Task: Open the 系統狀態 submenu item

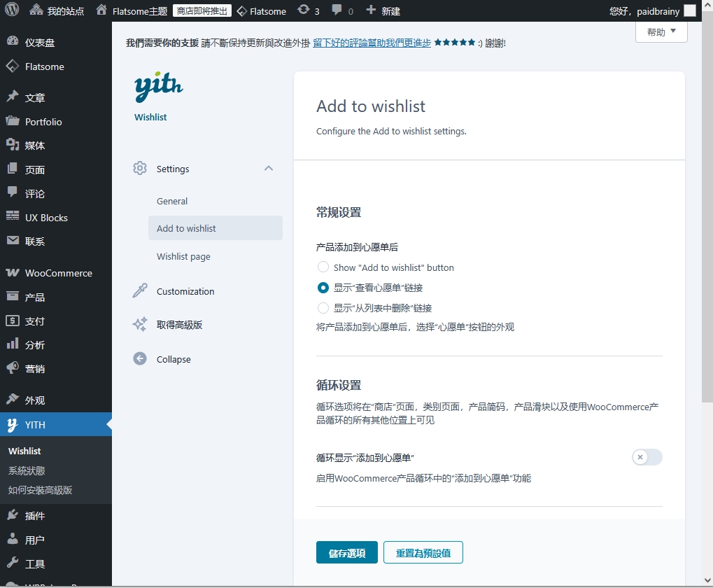Action: coord(27,470)
